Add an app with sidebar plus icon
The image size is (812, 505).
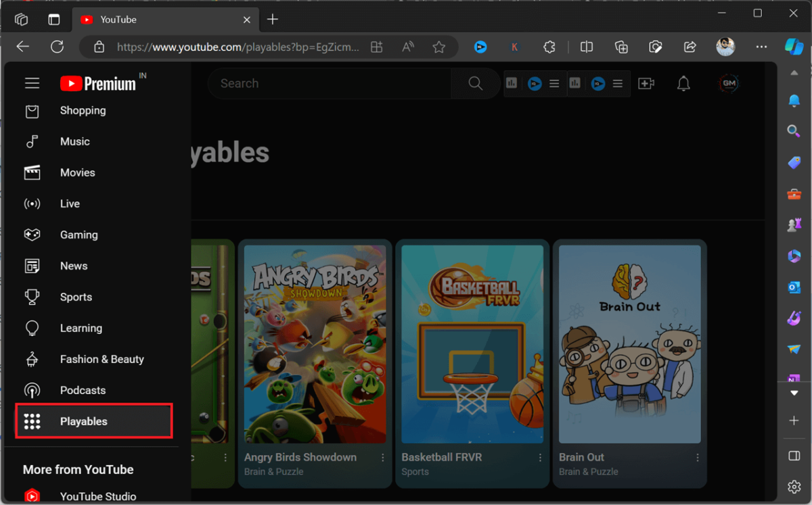794,420
